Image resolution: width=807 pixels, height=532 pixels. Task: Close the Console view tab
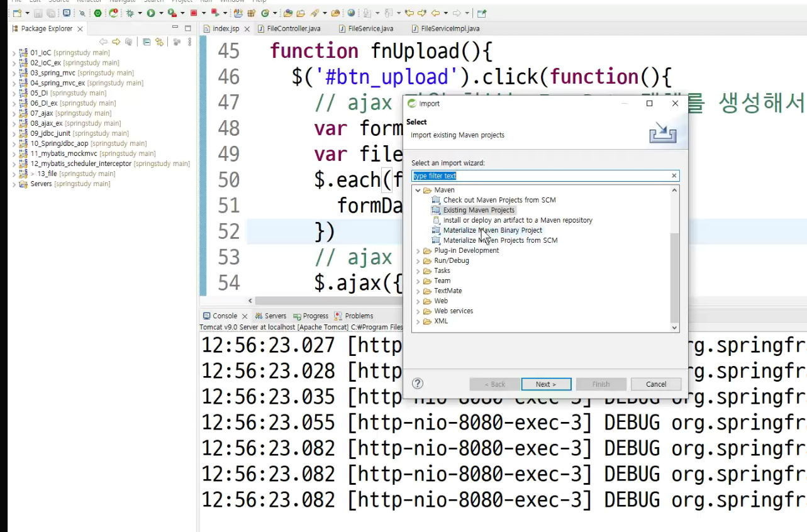click(x=245, y=316)
